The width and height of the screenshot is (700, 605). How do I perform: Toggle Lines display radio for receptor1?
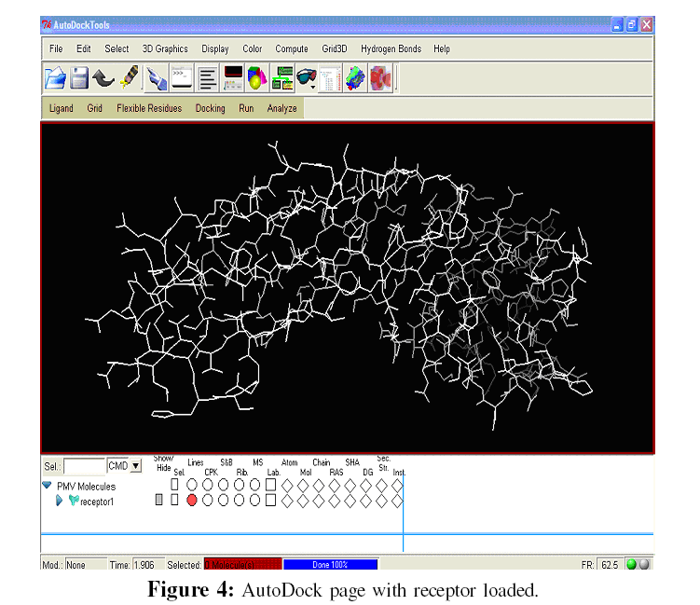click(192, 501)
